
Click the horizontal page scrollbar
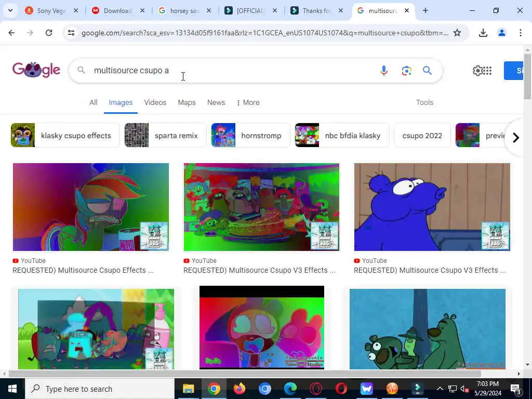245,374
